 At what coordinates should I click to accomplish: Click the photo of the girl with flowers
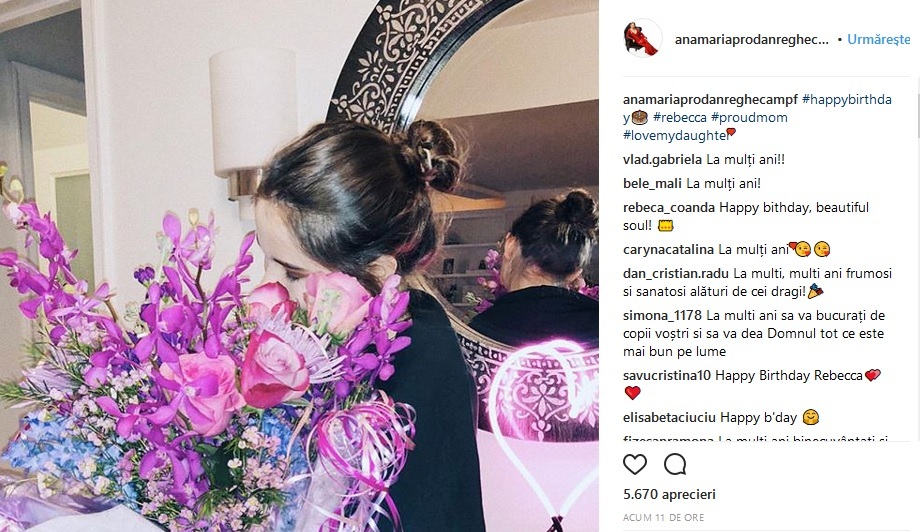click(x=299, y=266)
